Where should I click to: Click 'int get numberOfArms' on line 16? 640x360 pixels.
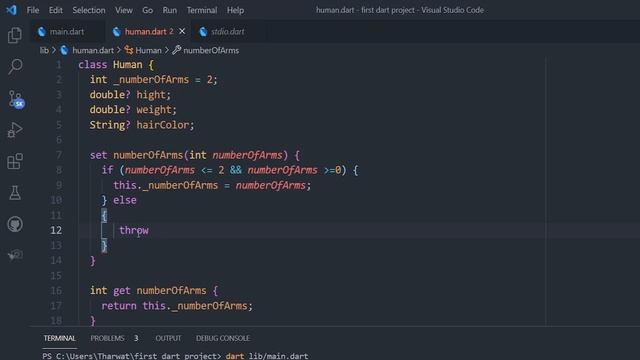pos(148,291)
